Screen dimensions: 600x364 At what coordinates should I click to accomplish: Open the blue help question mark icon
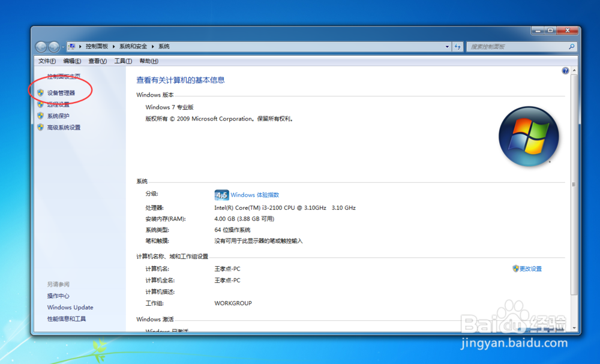(x=565, y=71)
